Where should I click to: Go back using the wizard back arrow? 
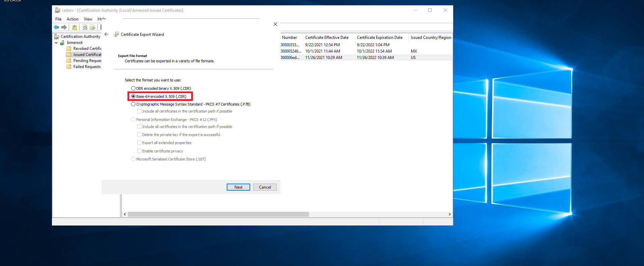106,34
